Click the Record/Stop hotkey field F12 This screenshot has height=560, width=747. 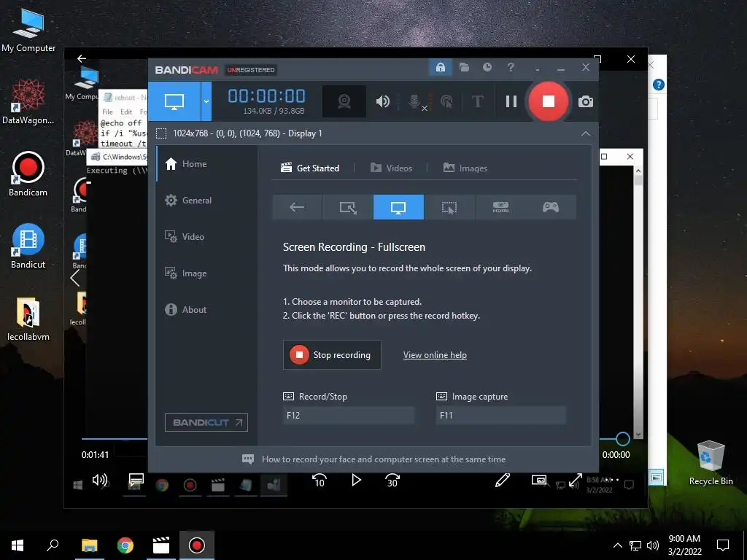click(348, 415)
